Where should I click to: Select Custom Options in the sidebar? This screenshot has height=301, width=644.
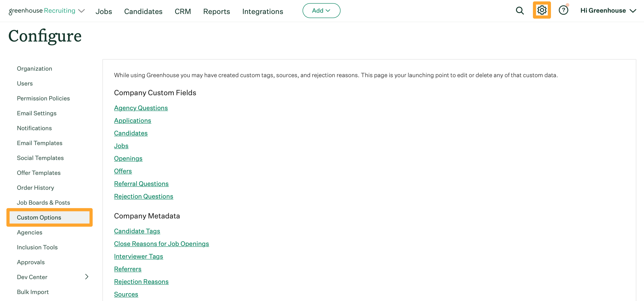coord(39,217)
